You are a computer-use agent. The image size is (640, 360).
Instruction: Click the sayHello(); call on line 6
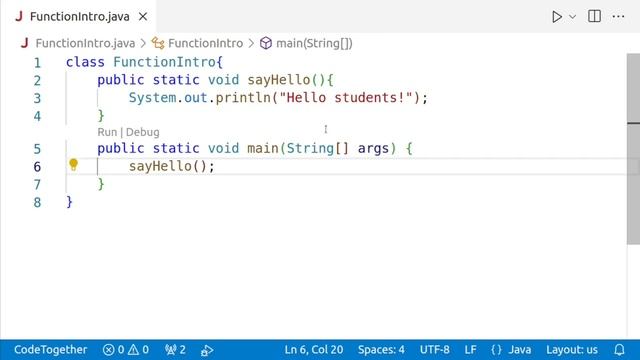pos(171,166)
